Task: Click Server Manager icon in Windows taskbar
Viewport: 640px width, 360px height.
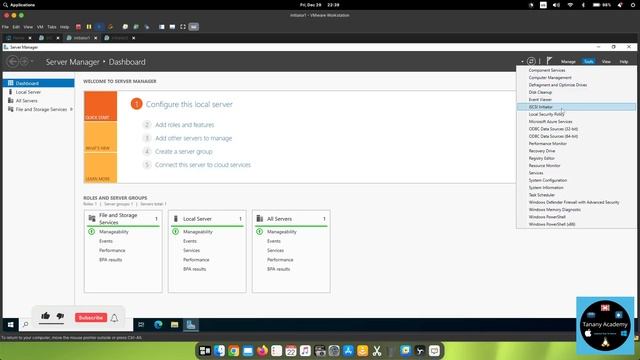Action: pyautogui.click(x=191, y=324)
